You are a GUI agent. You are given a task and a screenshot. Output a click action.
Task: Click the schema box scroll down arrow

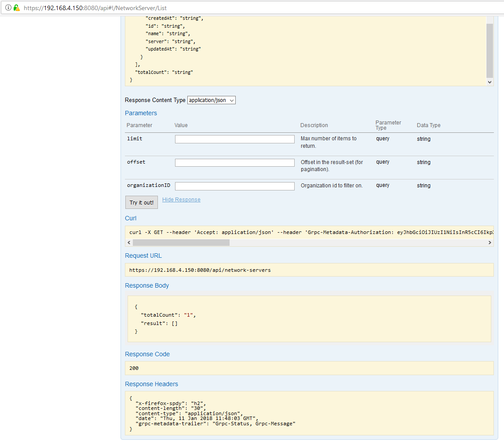click(489, 82)
